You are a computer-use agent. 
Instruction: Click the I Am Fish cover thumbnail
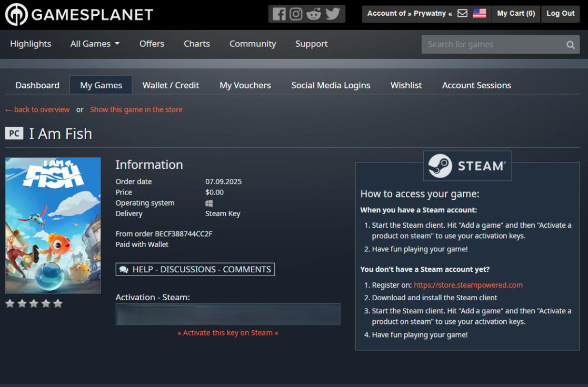53,225
